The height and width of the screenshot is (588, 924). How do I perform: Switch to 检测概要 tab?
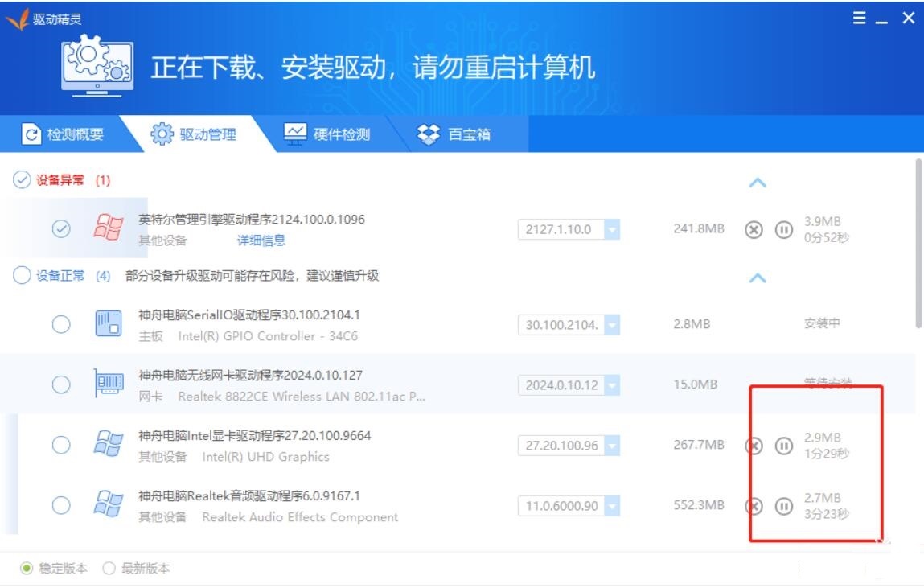point(63,134)
